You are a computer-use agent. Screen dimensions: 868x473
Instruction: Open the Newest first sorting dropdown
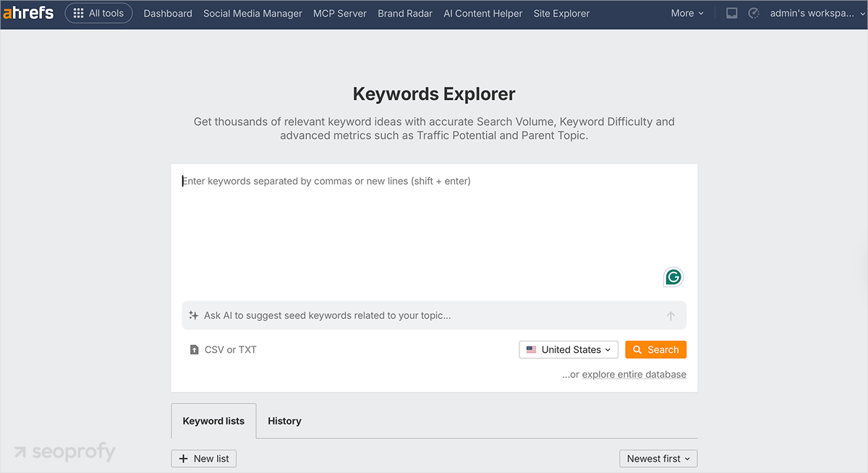coord(658,459)
